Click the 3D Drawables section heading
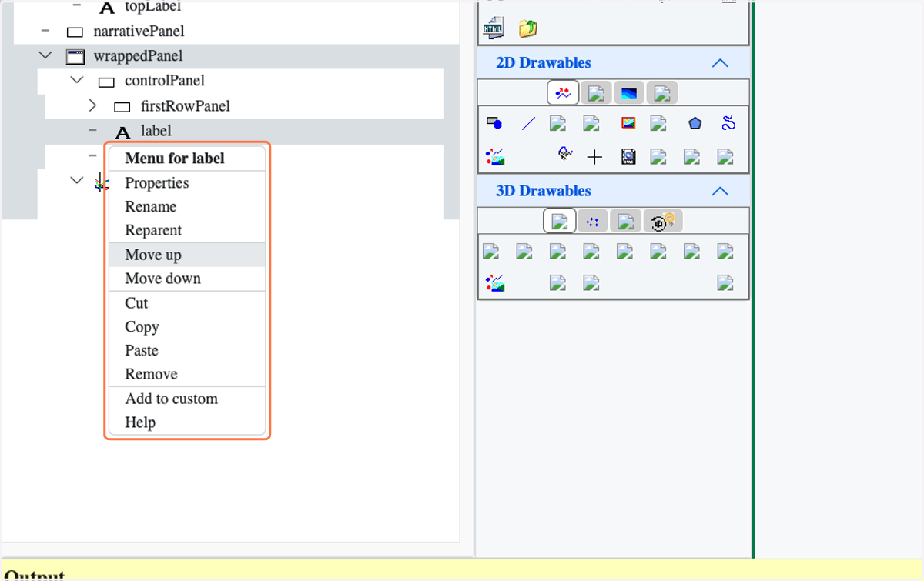 [544, 191]
